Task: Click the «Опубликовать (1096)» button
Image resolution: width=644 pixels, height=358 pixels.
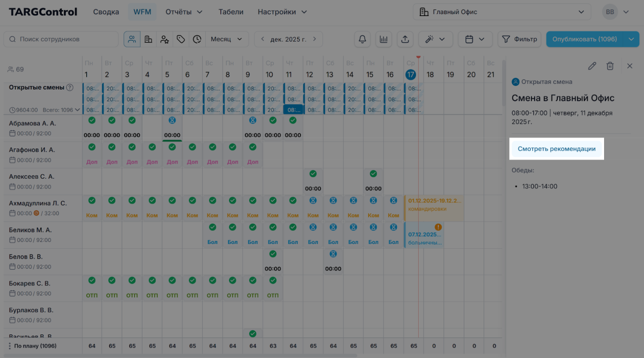Action: pyautogui.click(x=584, y=39)
